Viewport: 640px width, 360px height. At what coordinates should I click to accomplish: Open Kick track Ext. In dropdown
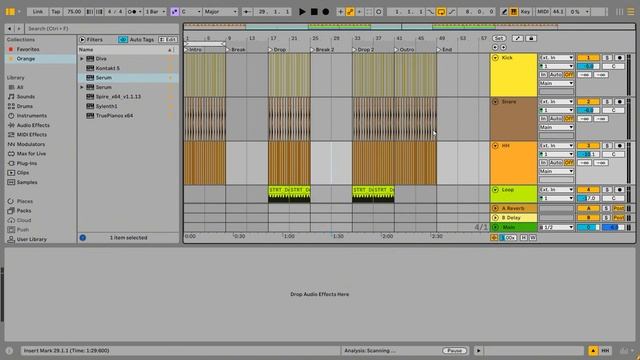tap(556, 58)
